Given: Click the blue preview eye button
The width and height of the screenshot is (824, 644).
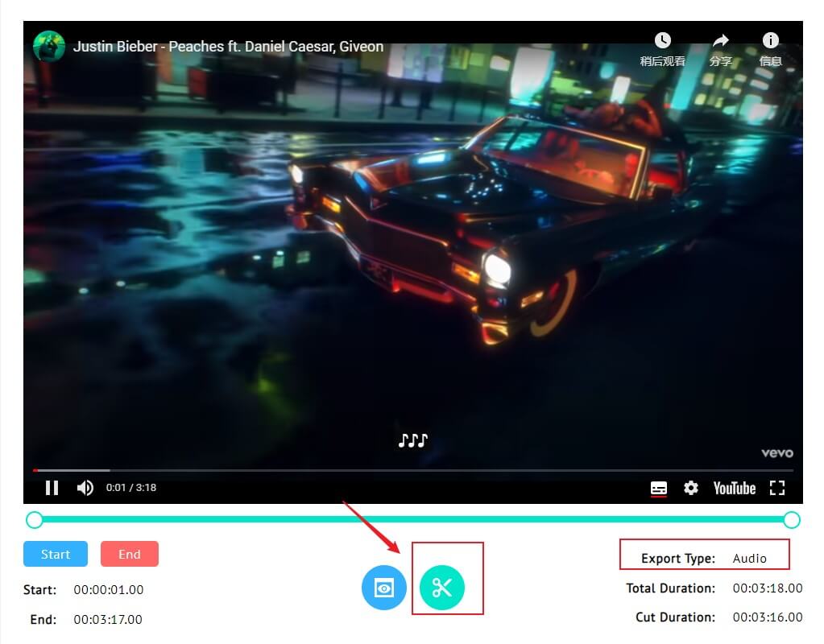Looking at the screenshot, I should pos(384,588).
